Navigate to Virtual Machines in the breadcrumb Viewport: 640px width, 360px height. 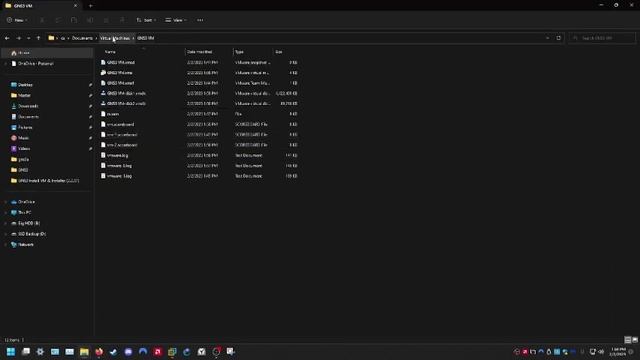pos(115,38)
